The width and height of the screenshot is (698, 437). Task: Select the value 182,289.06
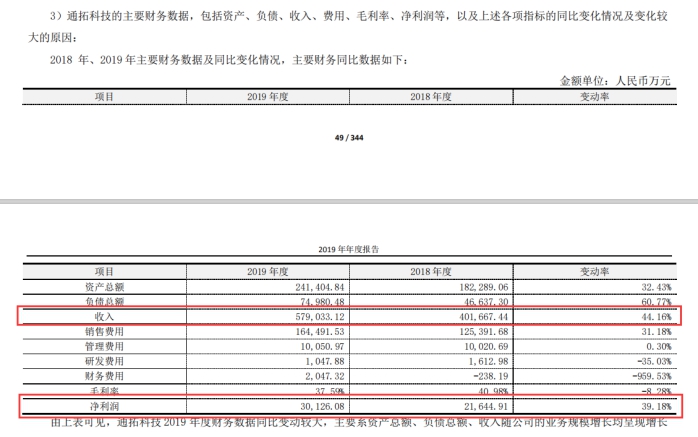[483, 287]
